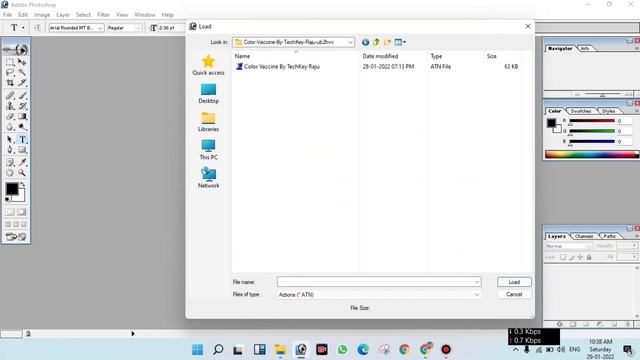Select the Magic Wand tool
The width and height of the screenshot is (640, 360).
click(22, 72)
